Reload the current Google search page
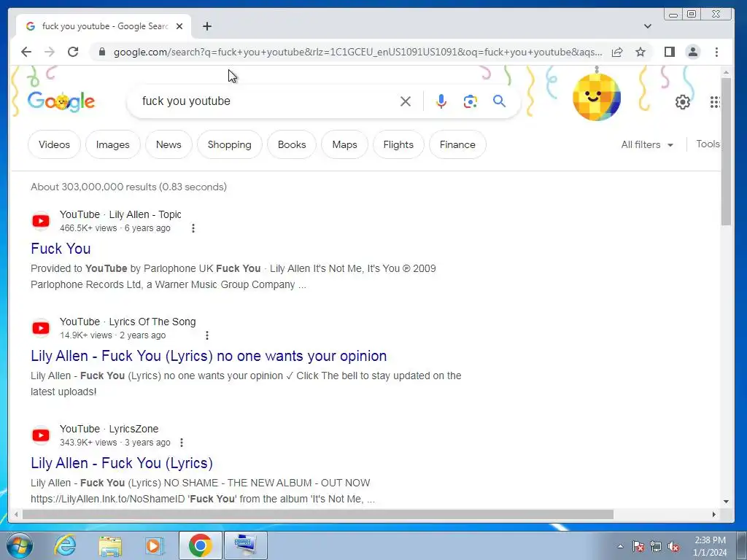The width and height of the screenshot is (747, 560). pyautogui.click(x=73, y=52)
